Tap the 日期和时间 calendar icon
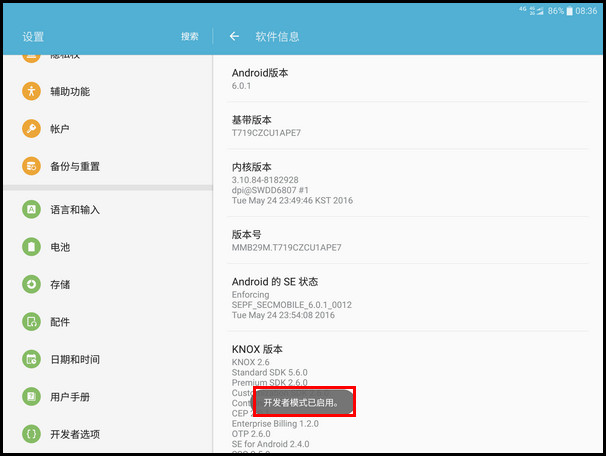 pos(31,359)
